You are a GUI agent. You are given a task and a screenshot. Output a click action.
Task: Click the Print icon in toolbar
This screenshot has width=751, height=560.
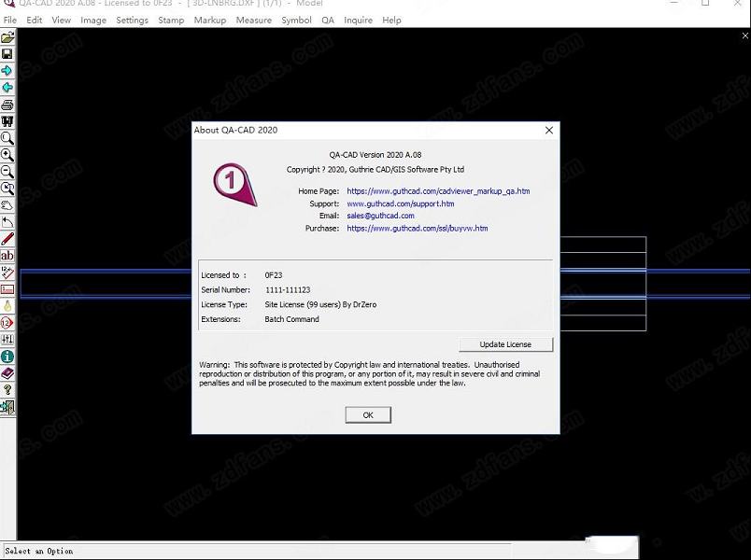click(7, 105)
